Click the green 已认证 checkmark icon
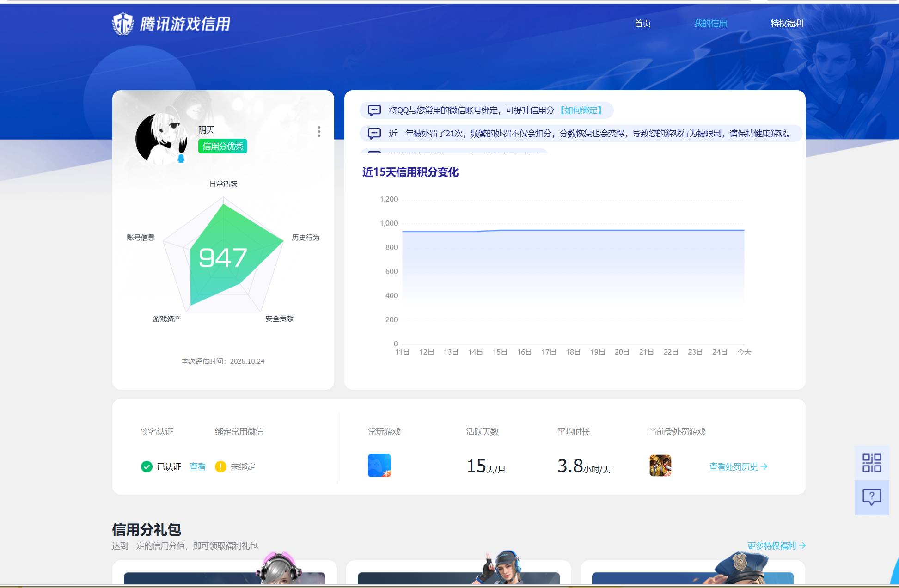 pos(147,467)
